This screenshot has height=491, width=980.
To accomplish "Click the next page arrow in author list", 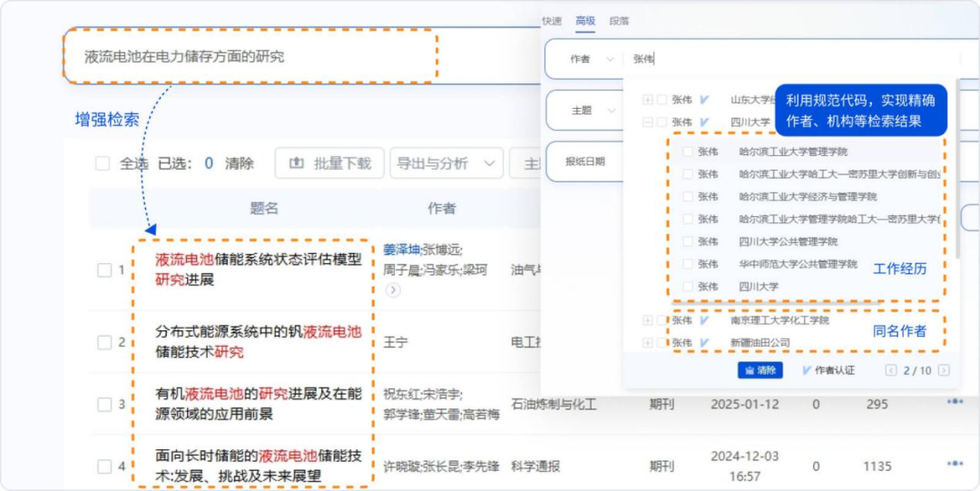I will click(x=944, y=370).
